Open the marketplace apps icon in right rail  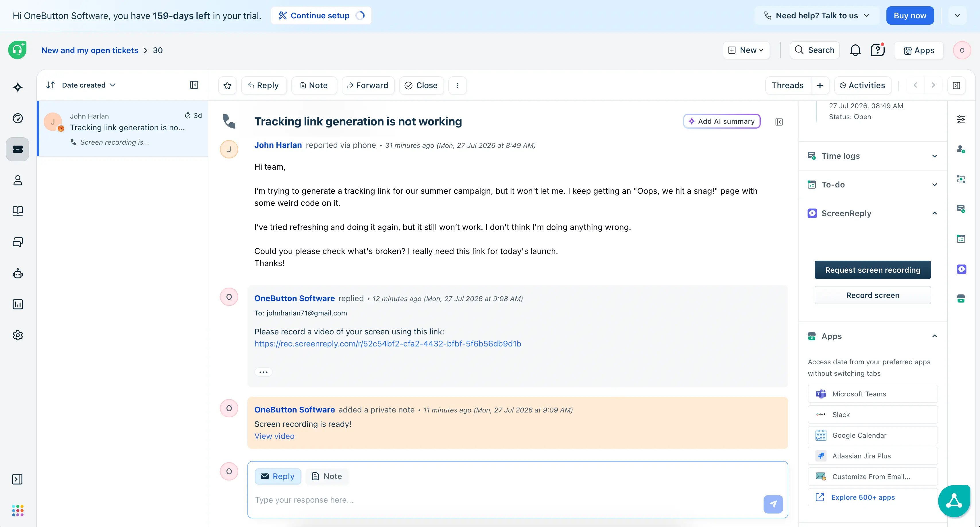961,299
